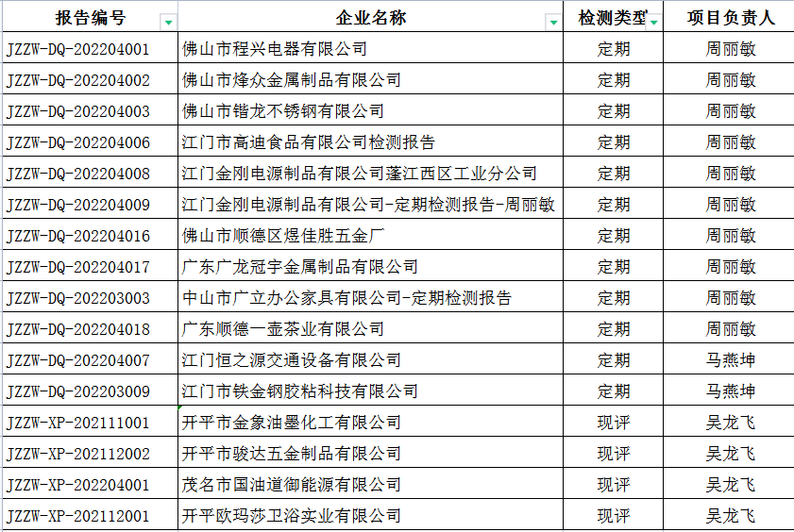
Task: Select 现评 in the 茂名市国油道御能源 row
Action: pyautogui.click(x=614, y=485)
